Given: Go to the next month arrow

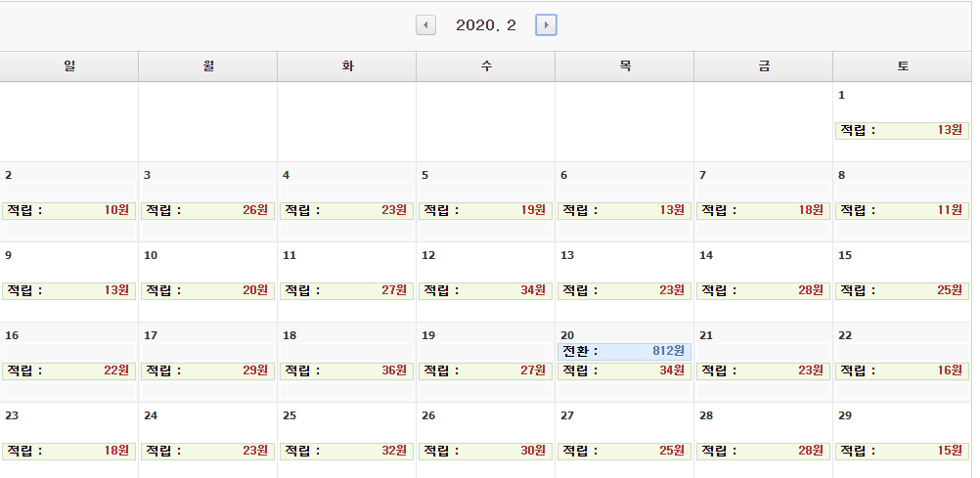Looking at the screenshot, I should tap(546, 25).
